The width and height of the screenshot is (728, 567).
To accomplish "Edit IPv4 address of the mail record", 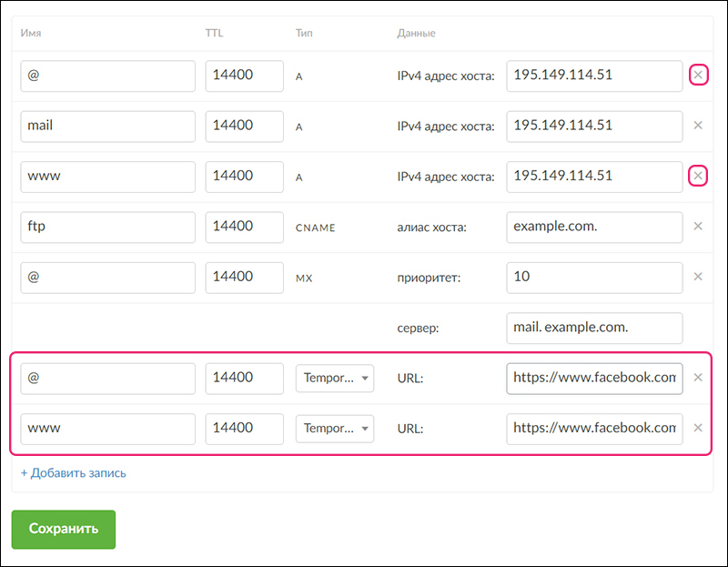I will point(593,126).
